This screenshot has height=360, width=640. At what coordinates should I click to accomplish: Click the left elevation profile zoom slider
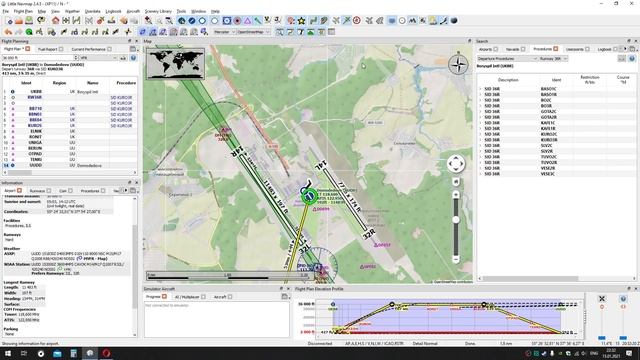[x=602, y=338]
